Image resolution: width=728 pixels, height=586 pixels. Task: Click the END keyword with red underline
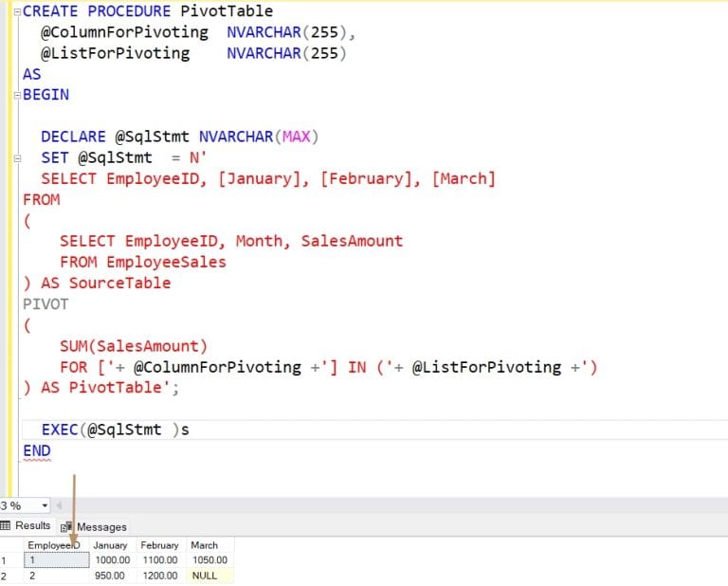pos(37,450)
